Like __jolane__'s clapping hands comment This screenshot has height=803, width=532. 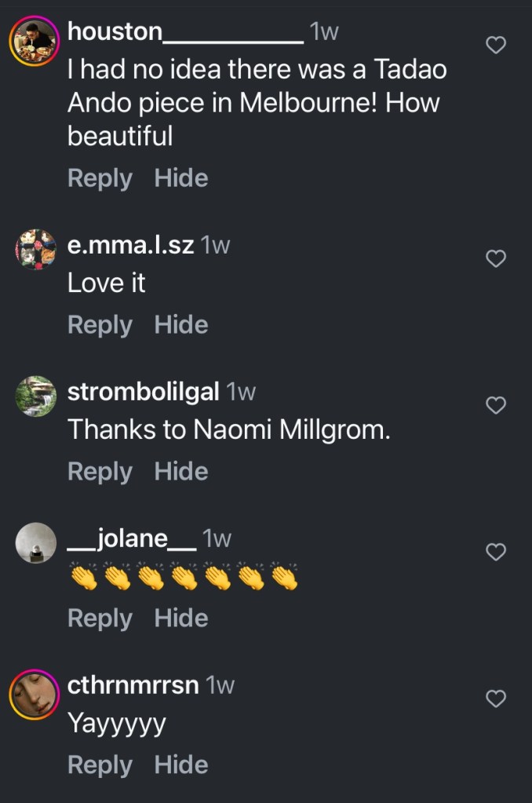coord(496,552)
